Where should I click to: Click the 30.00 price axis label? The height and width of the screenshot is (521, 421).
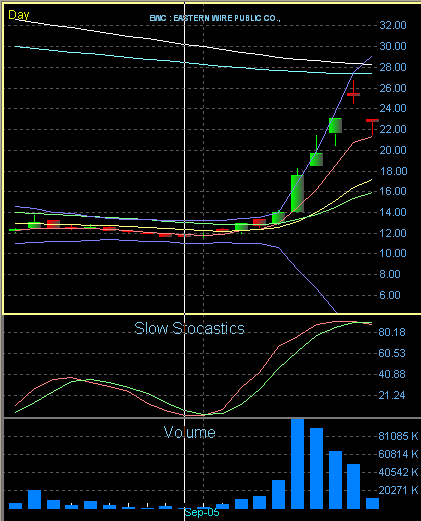[x=393, y=46]
